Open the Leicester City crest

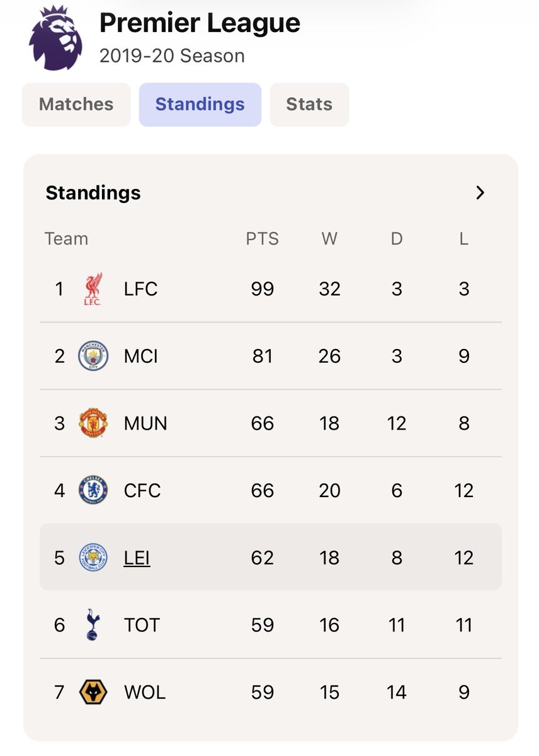coord(93,558)
